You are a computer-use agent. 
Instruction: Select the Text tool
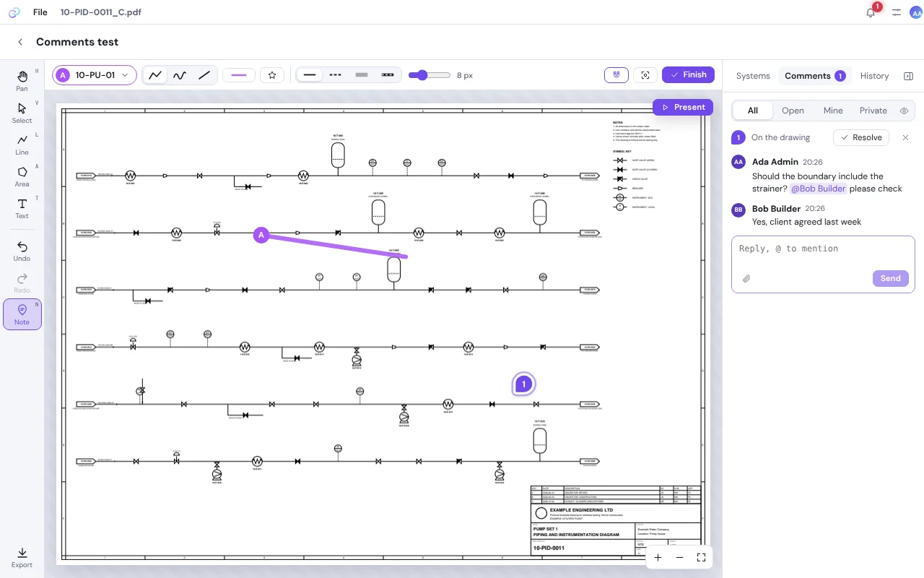point(22,209)
